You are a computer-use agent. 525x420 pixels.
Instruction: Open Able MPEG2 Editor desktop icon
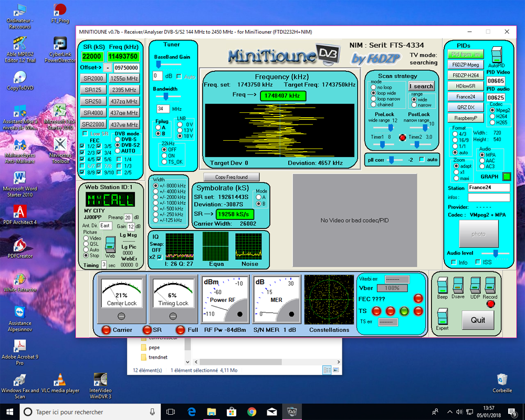click(x=19, y=50)
